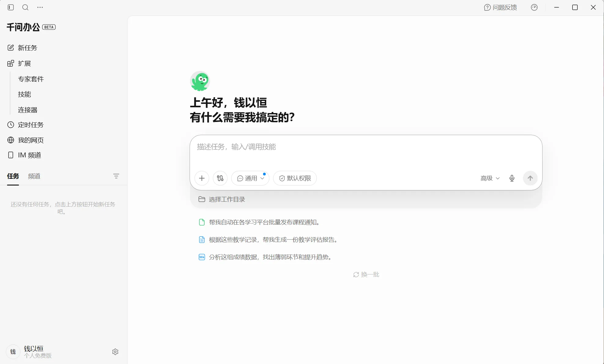This screenshot has height=364, width=604.
Task: Click the green octopus mascot avatar
Action: pos(200,81)
